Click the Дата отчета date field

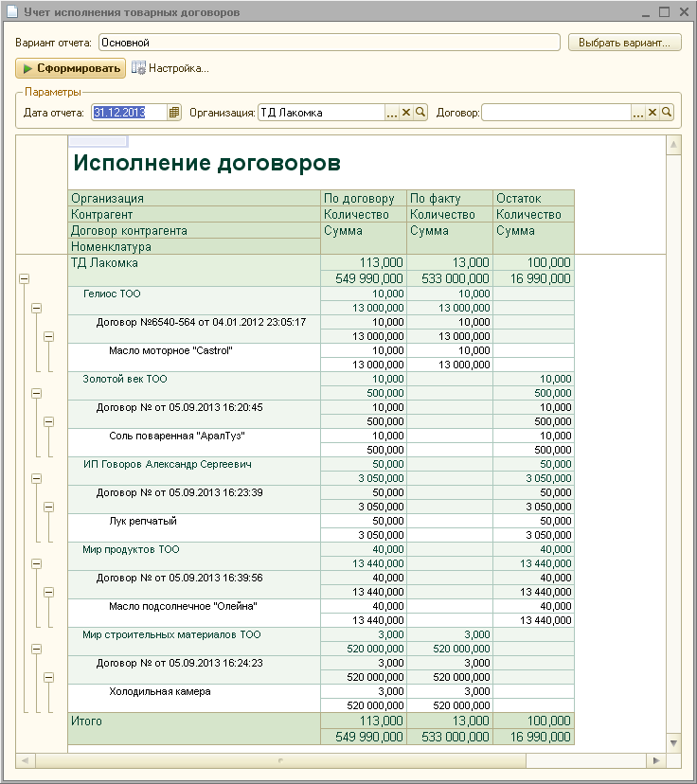click(x=129, y=113)
